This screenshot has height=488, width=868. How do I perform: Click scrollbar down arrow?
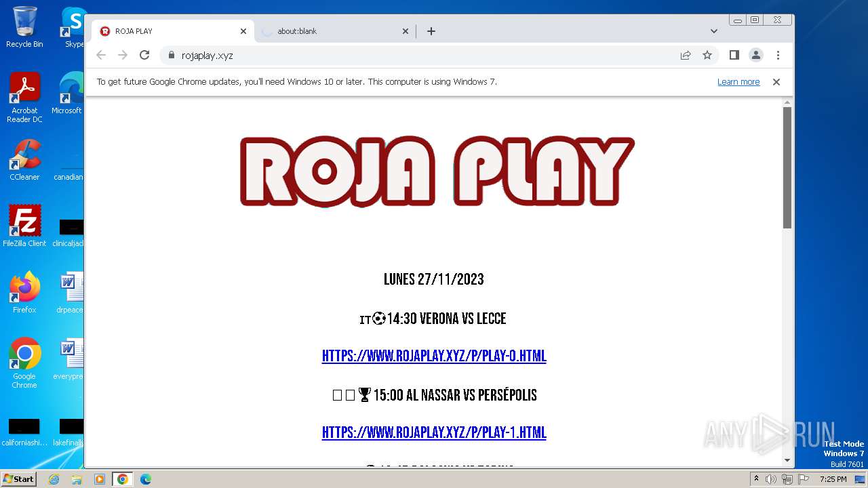click(x=787, y=460)
